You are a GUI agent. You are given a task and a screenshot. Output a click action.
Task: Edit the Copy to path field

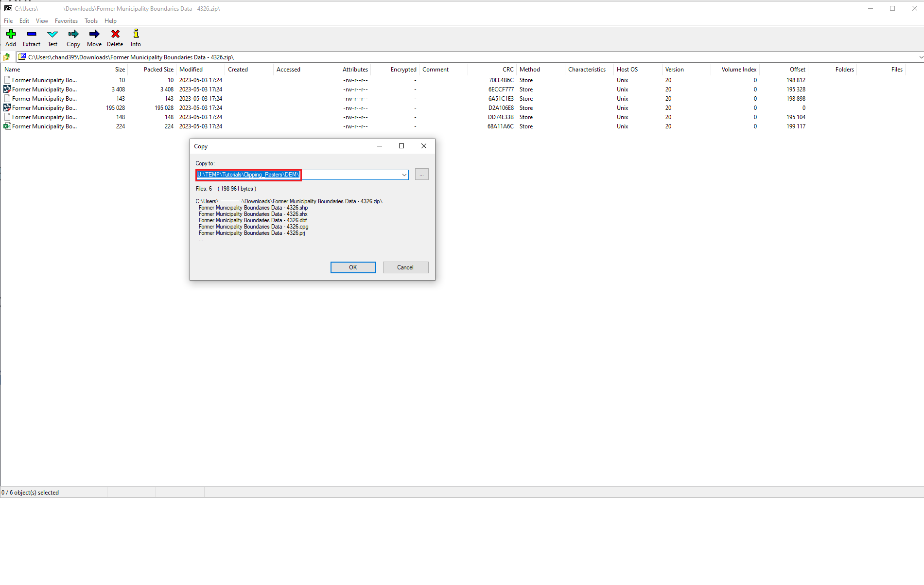coord(248,175)
